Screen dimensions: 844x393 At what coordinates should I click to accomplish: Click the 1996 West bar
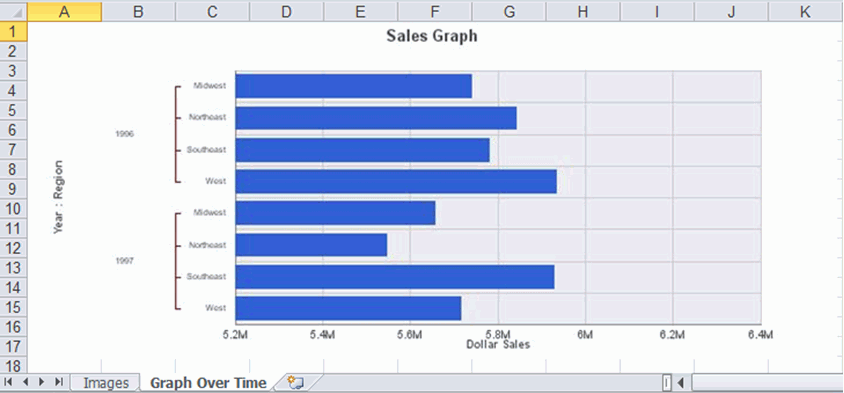point(396,181)
